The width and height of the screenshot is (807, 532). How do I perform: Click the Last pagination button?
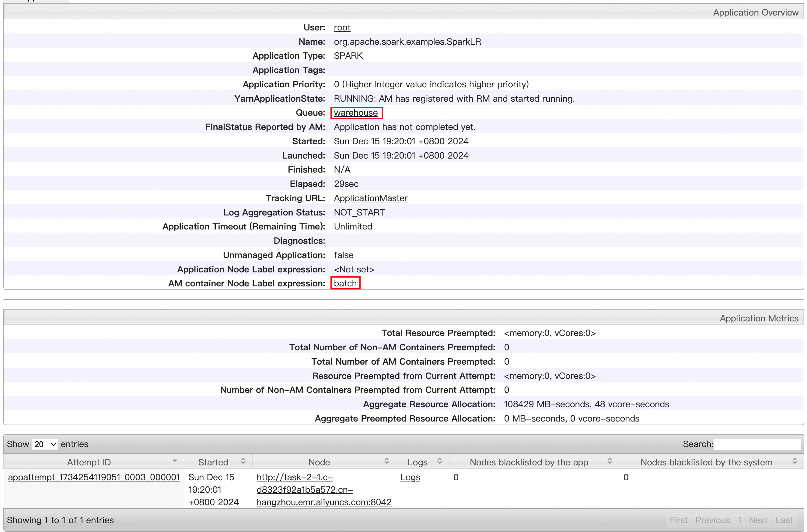(784, 520)
